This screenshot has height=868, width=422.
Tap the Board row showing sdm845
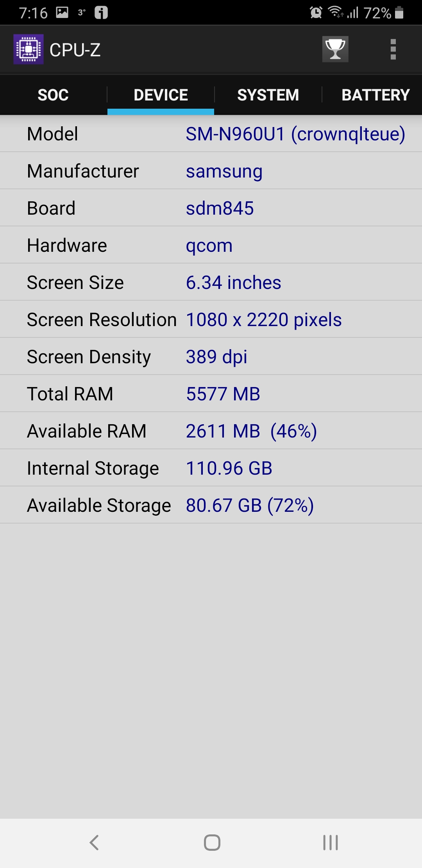pyautogui.click(x=211, y=208)
